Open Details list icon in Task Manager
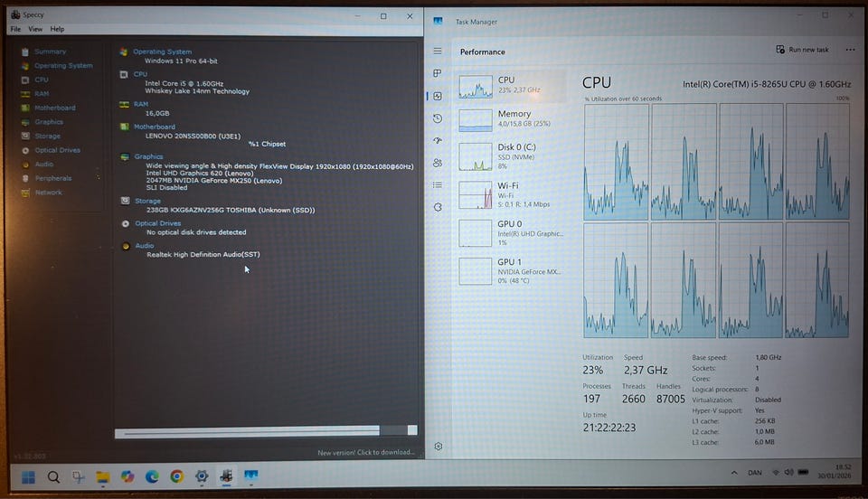Screen dimensions: 868x499 point(438,184)
